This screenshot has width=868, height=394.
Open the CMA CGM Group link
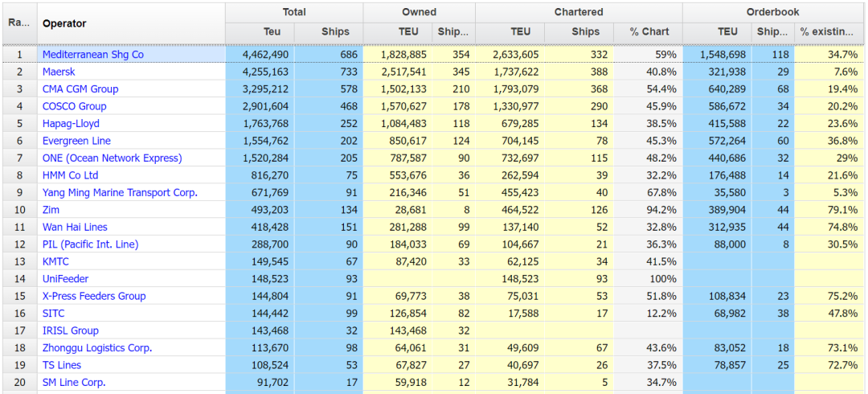point(80,89)
